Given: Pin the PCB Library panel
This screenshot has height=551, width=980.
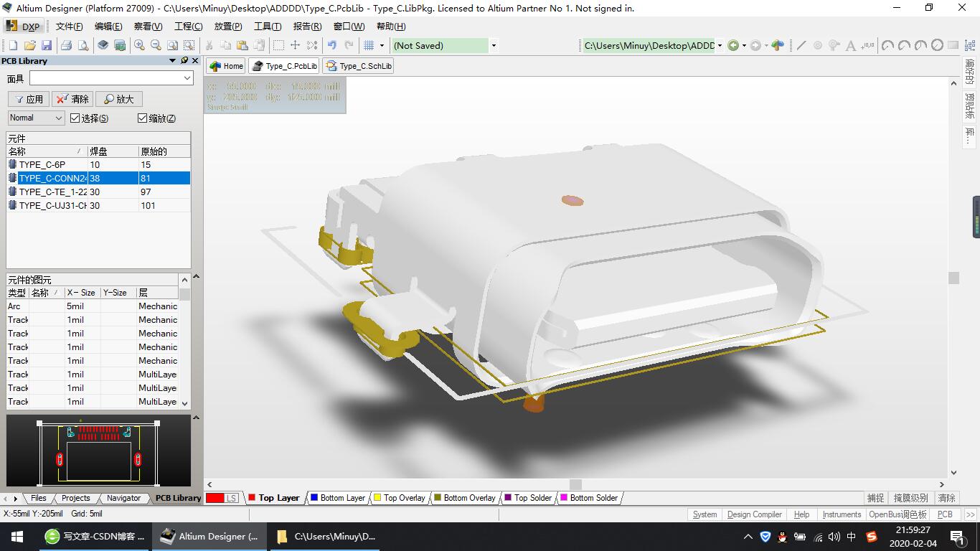Looking at the screenshot, I should click(184, 61).
